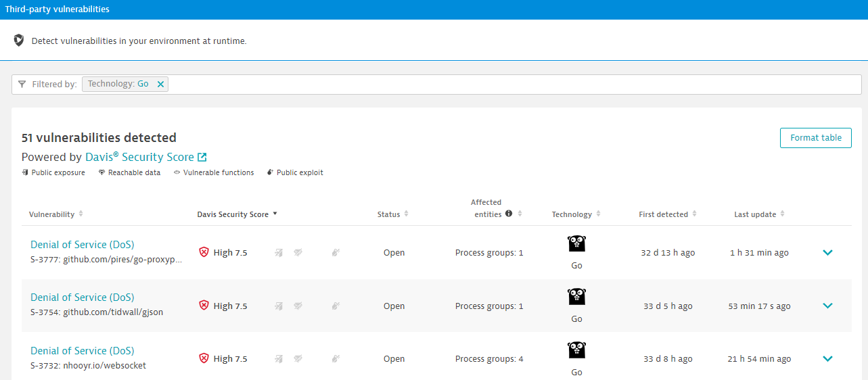This screenshot has width=868, height=380.
Task: Open the Davis Security Score external link icon
Action: click(x=202, y=157)
